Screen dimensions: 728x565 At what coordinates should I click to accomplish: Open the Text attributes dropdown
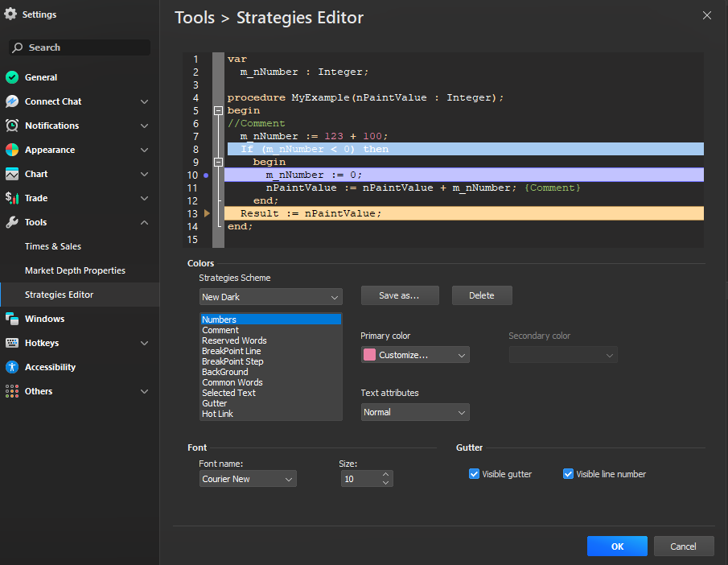tap(414, 412)
